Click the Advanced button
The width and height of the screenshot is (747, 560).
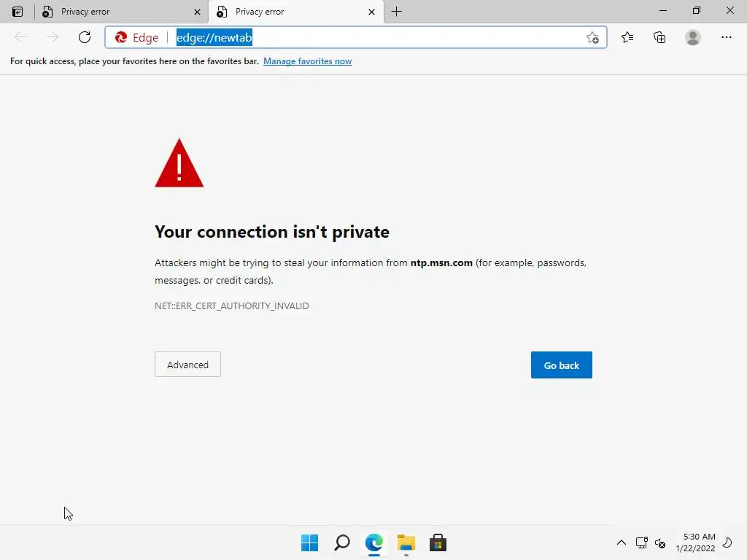187,365
